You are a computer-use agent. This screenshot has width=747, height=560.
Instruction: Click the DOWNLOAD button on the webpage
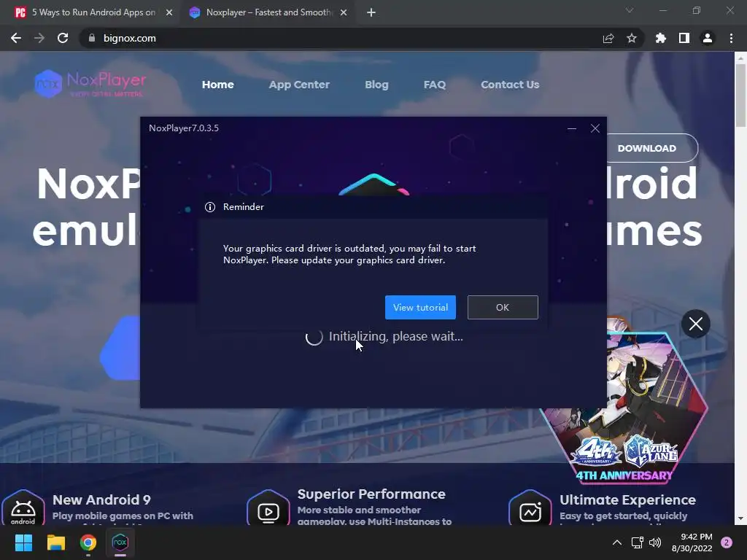click(x=652, y=148)
